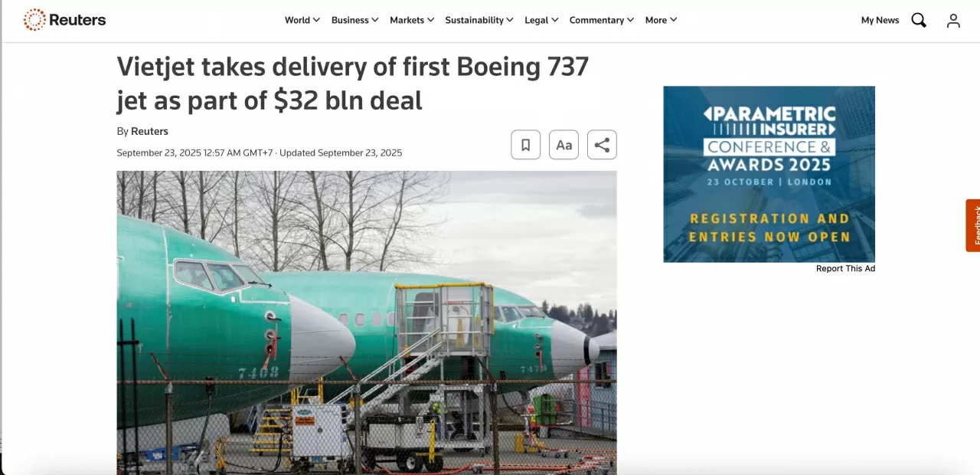Open the orange Feedback side tab
980x475 pixels.
pyautogui.click(x=973, y=225)
